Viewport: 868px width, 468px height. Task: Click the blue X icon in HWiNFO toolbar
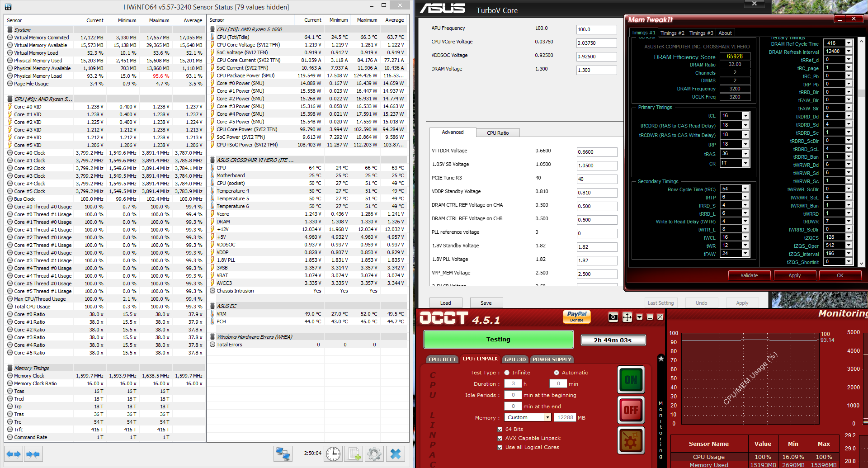[x=396, y=454]
